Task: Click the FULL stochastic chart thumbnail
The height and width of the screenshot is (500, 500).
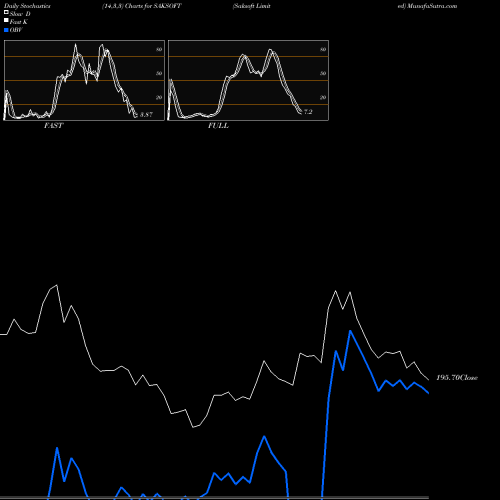Action: click(x=248, y=80)
